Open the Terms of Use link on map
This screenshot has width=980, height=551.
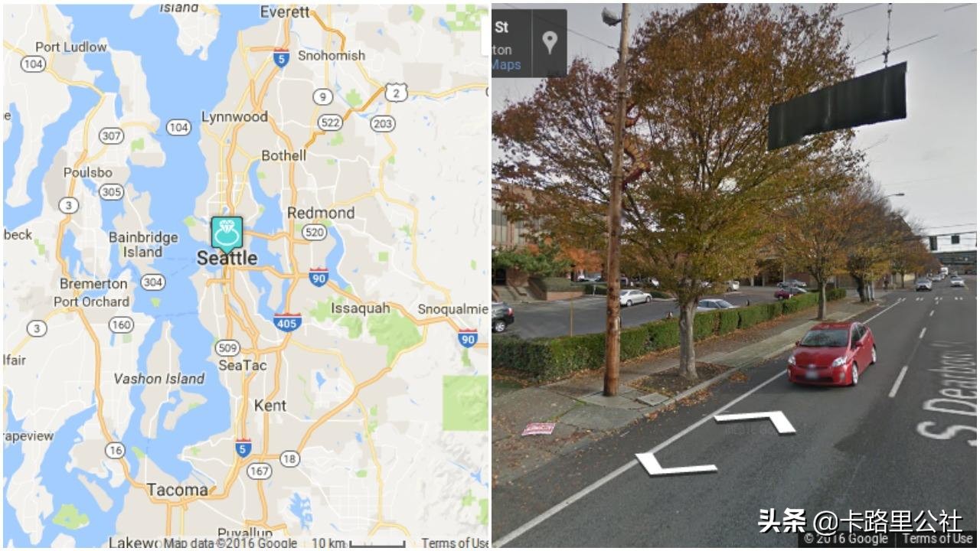455,543
